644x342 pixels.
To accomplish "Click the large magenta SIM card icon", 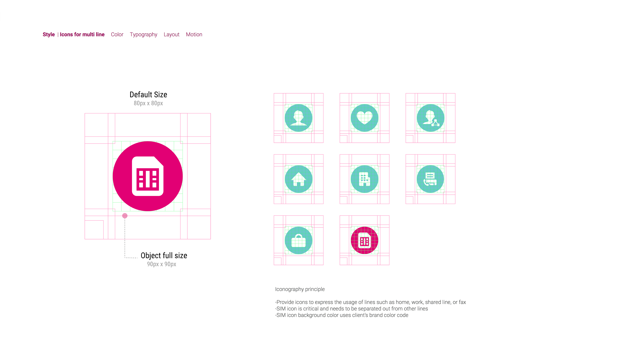I will 148,176.
